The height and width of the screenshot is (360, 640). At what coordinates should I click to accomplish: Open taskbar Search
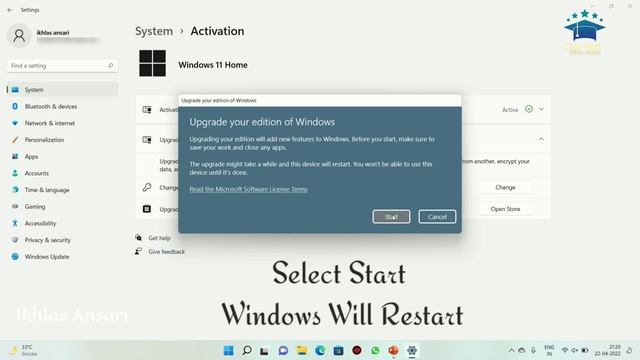pos(247,351)
